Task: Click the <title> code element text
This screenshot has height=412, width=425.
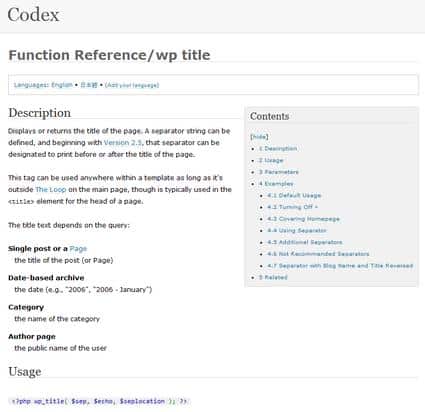Action: point(21,202)
